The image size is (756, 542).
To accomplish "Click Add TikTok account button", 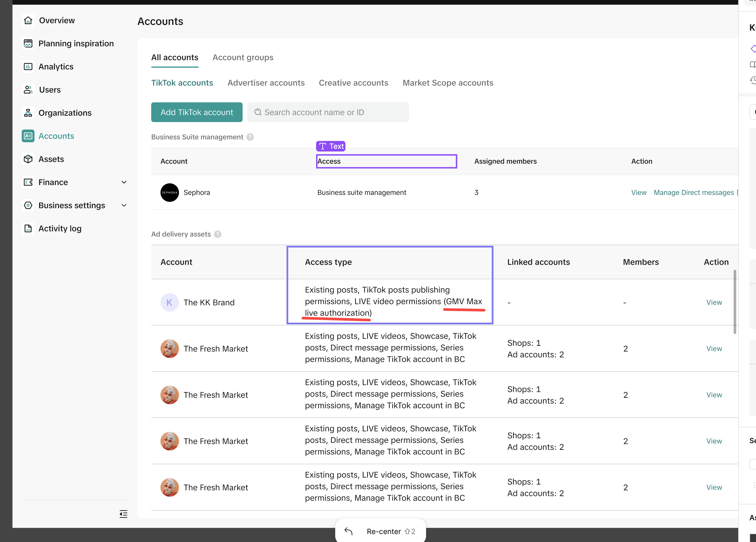I will (197, 112).
